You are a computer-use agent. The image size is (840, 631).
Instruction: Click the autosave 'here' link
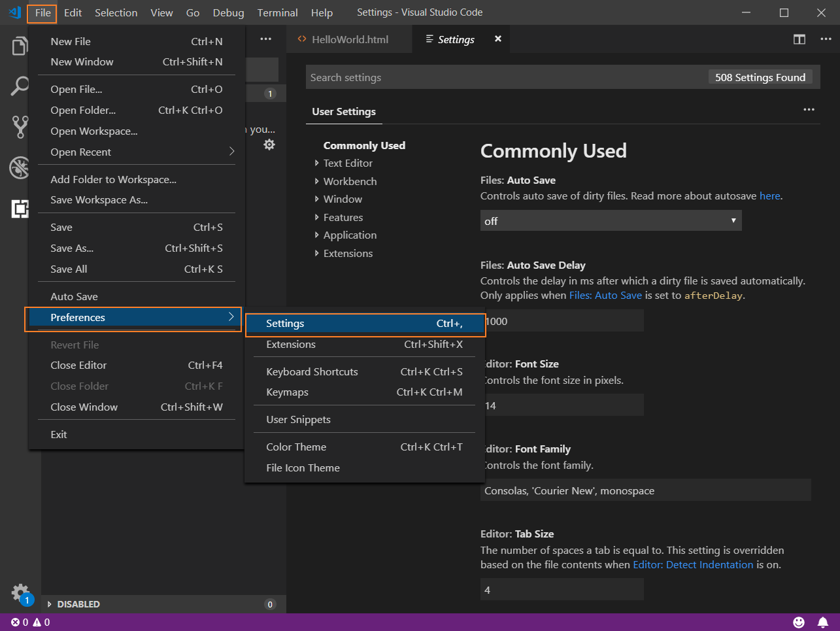tap(769, 196)
